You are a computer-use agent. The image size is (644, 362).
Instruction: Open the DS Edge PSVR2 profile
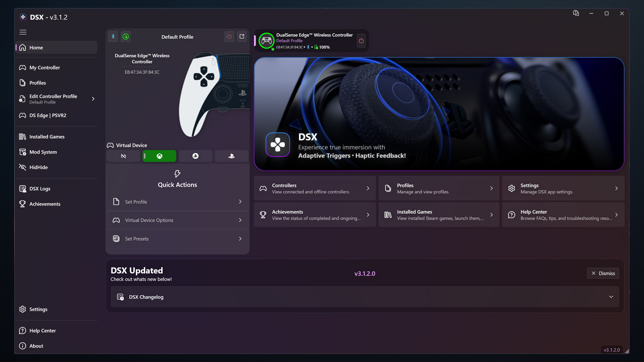coord(47,115)
